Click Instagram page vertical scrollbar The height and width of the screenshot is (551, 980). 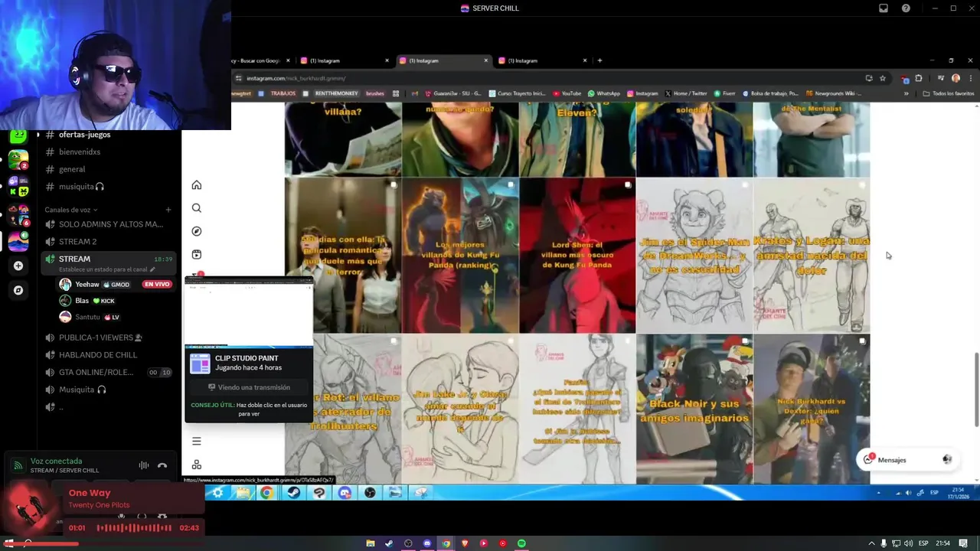pyautogui.click(x=976, y=390)
